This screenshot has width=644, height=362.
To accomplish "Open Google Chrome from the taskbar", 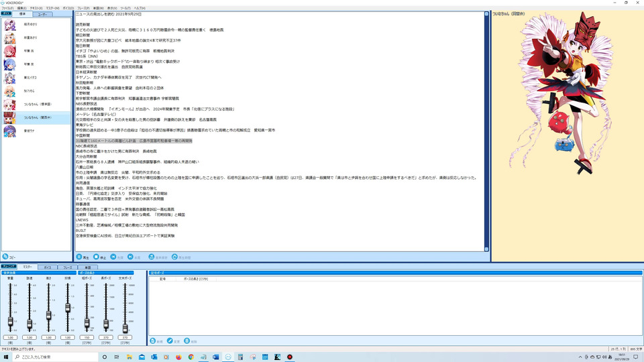I will coord(191,357).
